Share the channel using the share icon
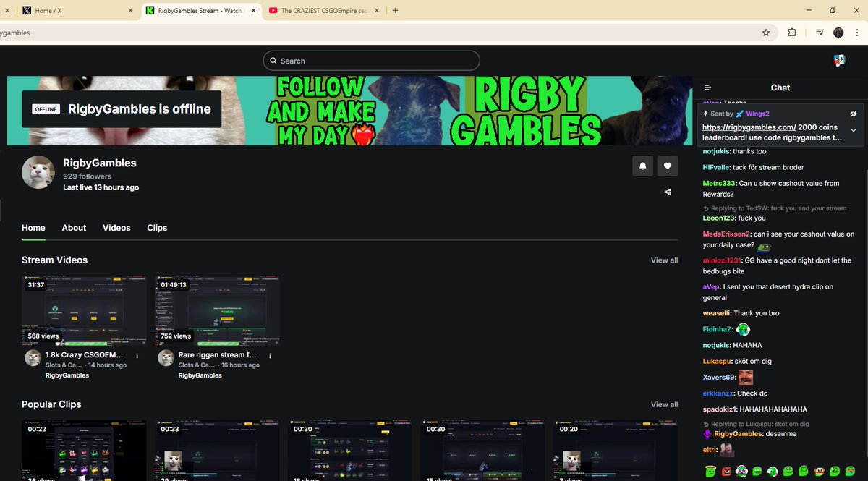 668,192
